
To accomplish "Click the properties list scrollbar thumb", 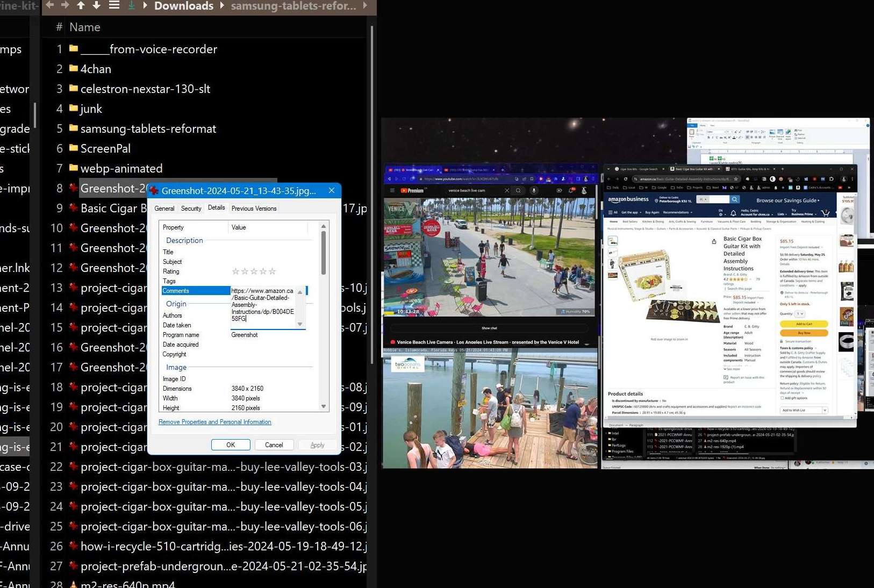I will 324,253.
